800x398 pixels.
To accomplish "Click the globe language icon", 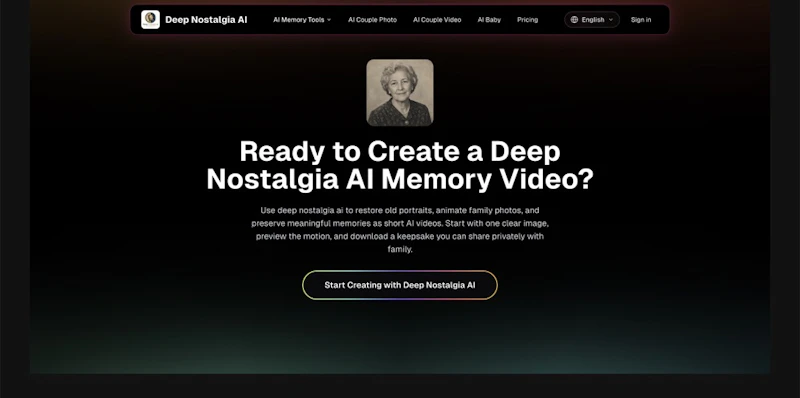I will point(574,20).
